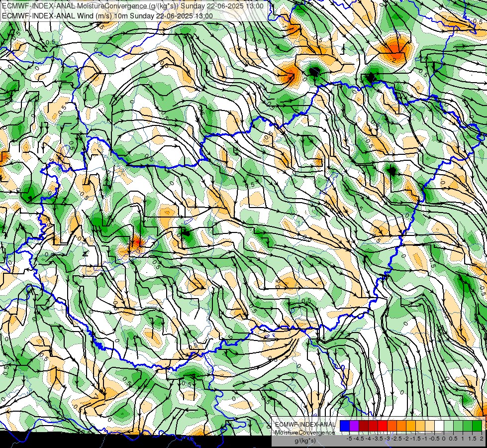487x448 pixels.
Task: Click the legend tick label -2.5
Action: tap(396, 439)
